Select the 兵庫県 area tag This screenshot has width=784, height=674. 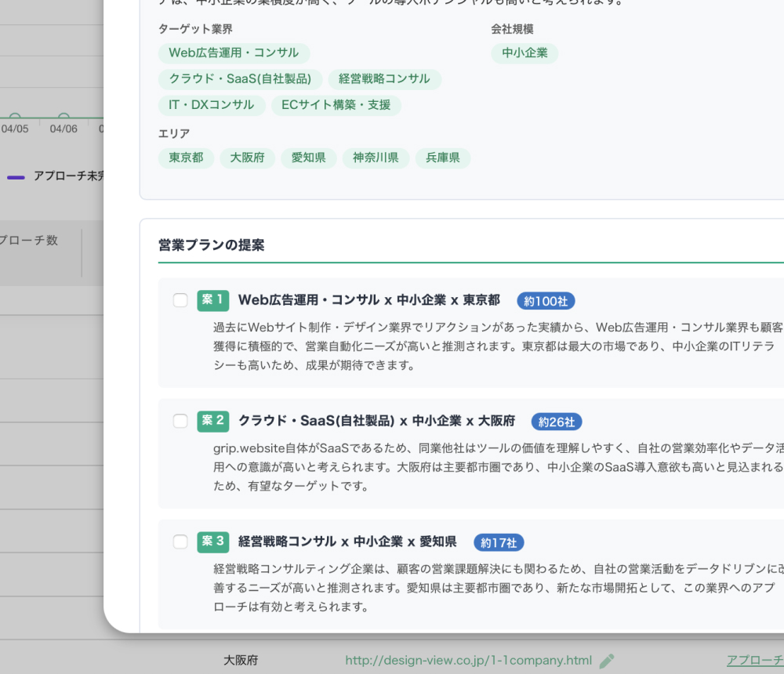point(443,158)
